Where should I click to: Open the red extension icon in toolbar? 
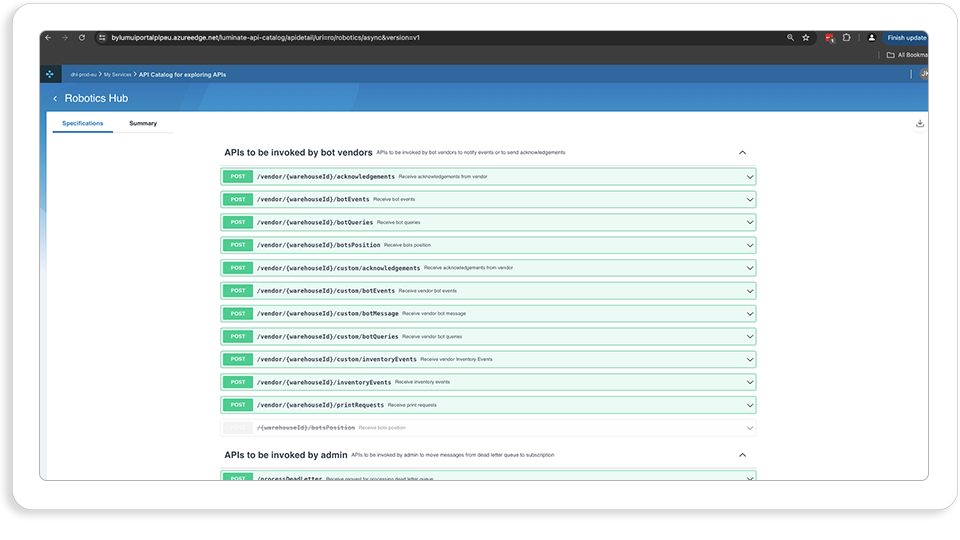[x=830, y=38]
